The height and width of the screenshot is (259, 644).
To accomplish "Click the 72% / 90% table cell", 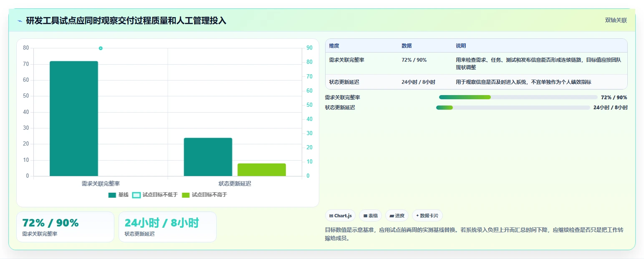I will (414, 60).
